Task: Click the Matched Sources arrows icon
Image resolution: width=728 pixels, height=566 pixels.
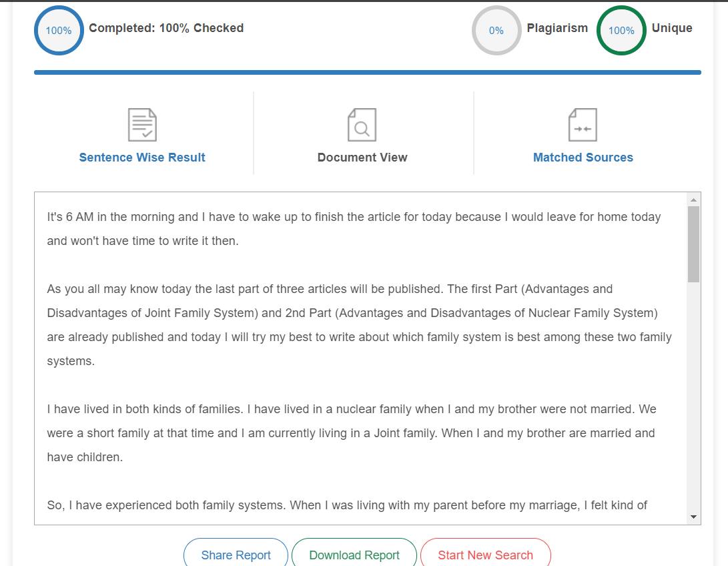Action: point(583,125)
